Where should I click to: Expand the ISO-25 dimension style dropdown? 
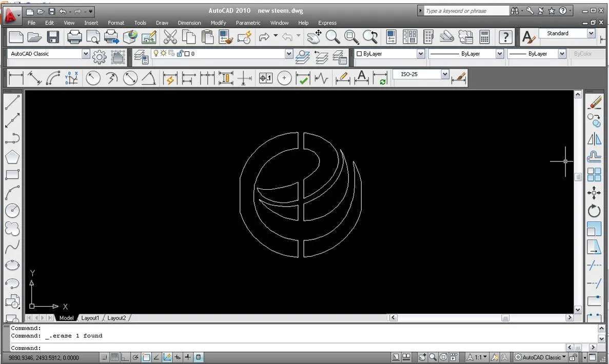[445, 74]
